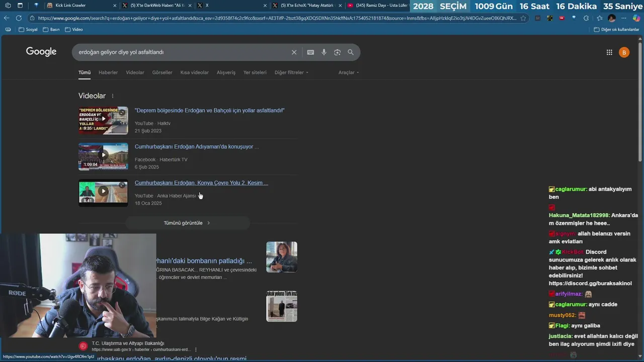644x362 pixels.
Task: Close the Kick Link Crawler tab
Action: 115,6
